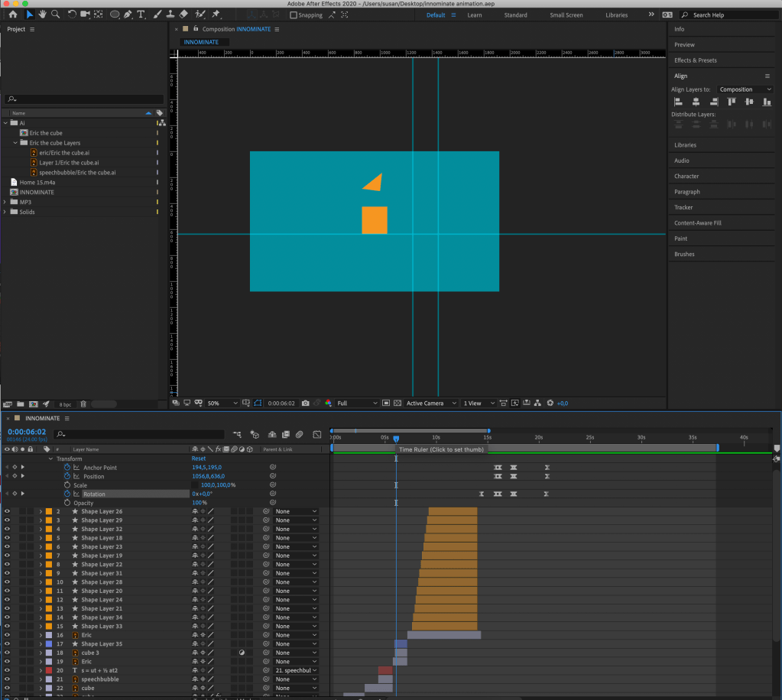Select the Hand tool
Viewport: 782px width, 700px height.
pyautogui.click(x=43, y=15)
